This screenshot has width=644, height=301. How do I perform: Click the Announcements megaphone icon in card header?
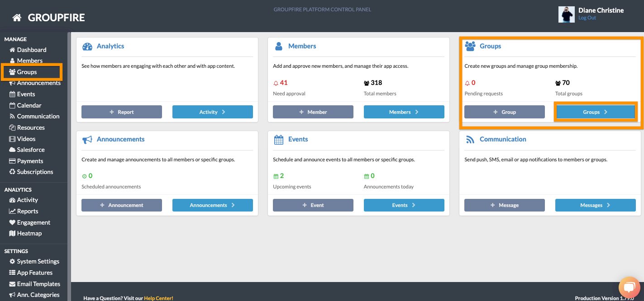[x=87, y=139]
